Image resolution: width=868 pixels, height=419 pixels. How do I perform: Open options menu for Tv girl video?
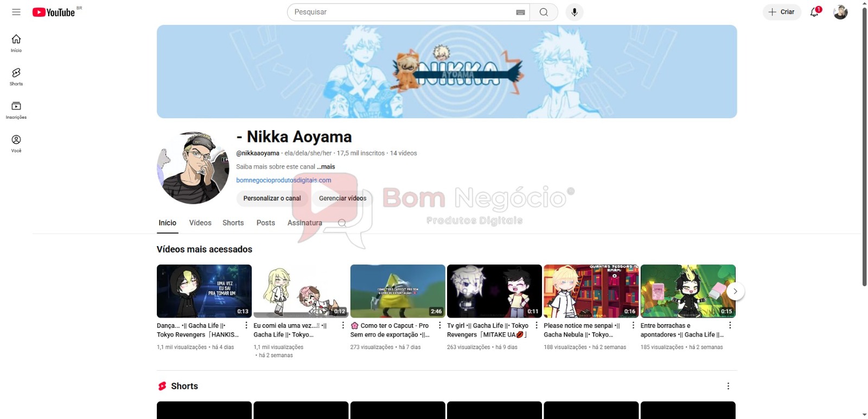coord(537,325)
